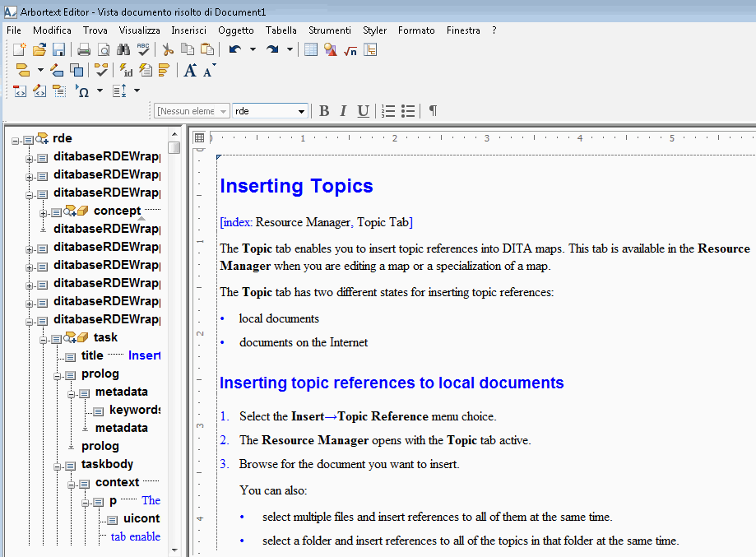This screenshot has height=557, width=756.
Task: Decrease font size small A icon
Action: click(209, 71)
